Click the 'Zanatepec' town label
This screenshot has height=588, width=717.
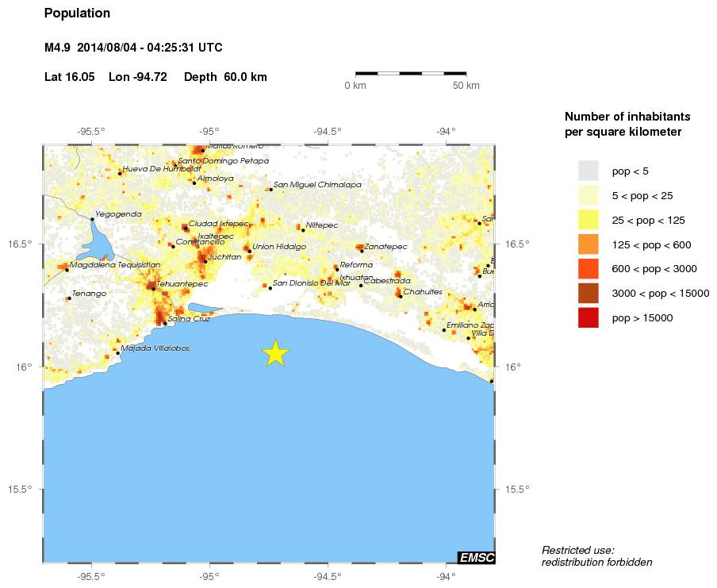point(385,247)
